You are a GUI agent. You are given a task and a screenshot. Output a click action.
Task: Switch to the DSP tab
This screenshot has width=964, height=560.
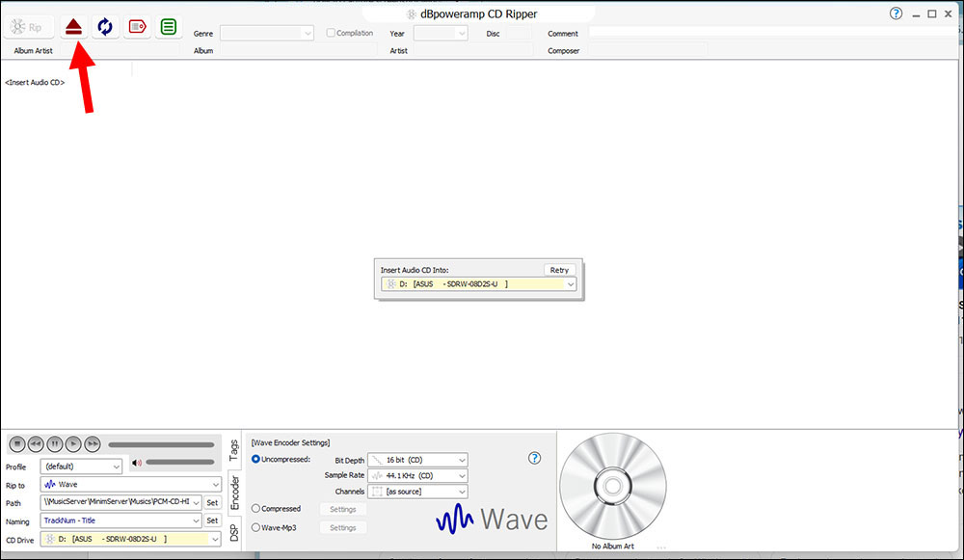(233, 533)
